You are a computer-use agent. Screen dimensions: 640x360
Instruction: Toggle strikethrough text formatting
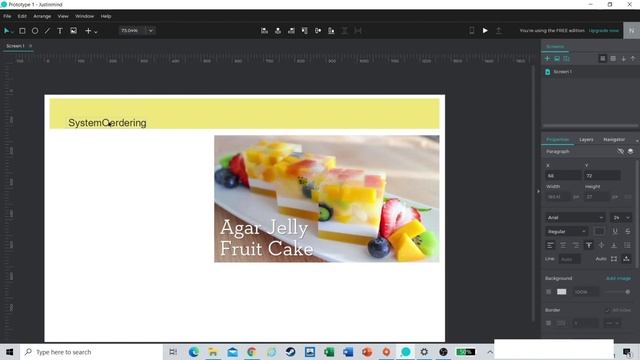coord(628,231)
